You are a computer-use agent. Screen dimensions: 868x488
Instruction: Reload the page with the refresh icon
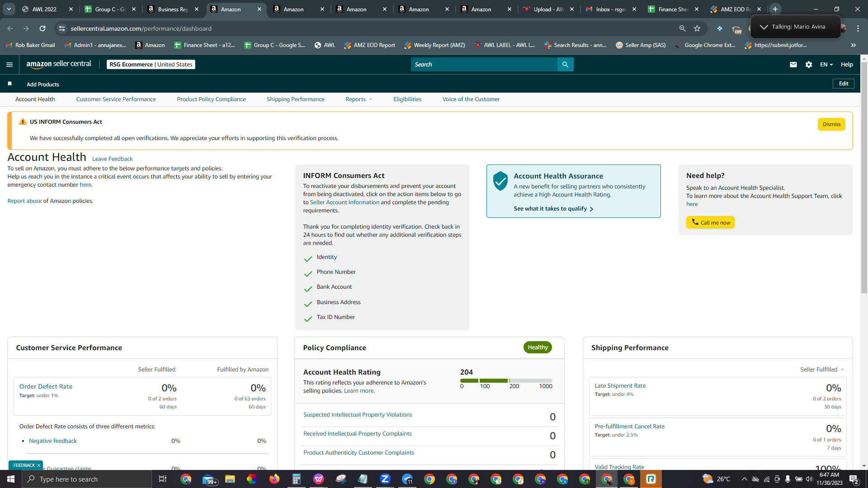pos(42,28)
